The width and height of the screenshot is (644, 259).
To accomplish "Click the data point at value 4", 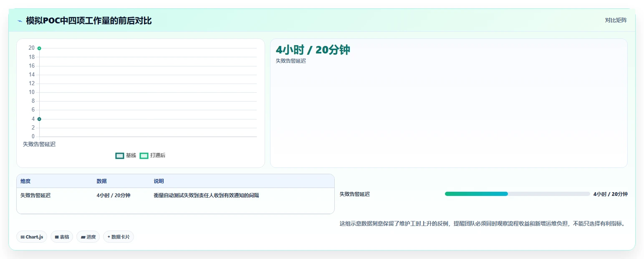I will [x=39, y=119].
